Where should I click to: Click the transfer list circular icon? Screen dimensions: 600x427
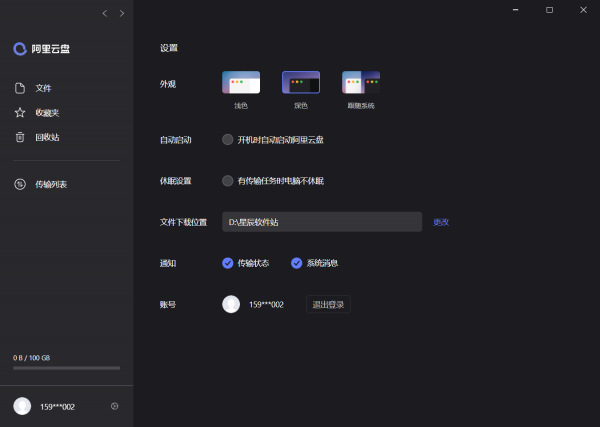tap(20, 184)
